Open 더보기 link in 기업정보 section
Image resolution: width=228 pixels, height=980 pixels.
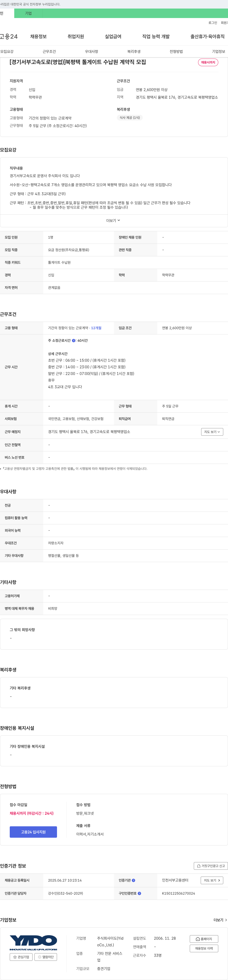pos(220,920)
